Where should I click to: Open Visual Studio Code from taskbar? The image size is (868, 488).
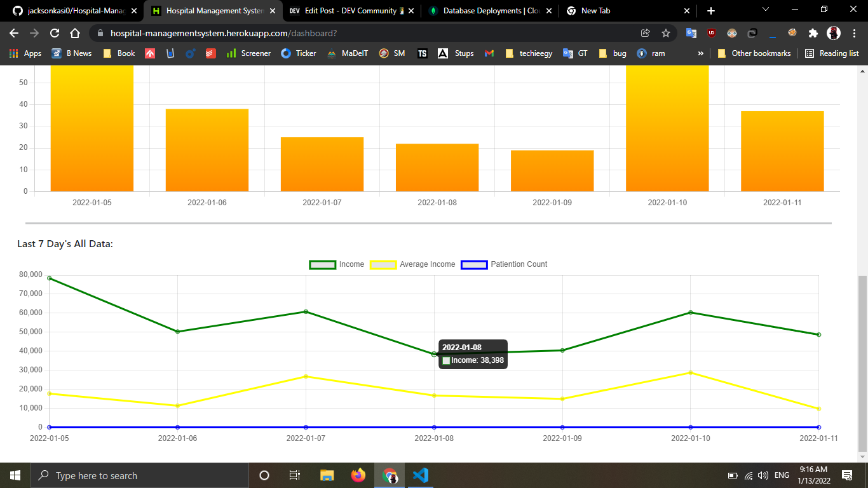pos(420,475)
